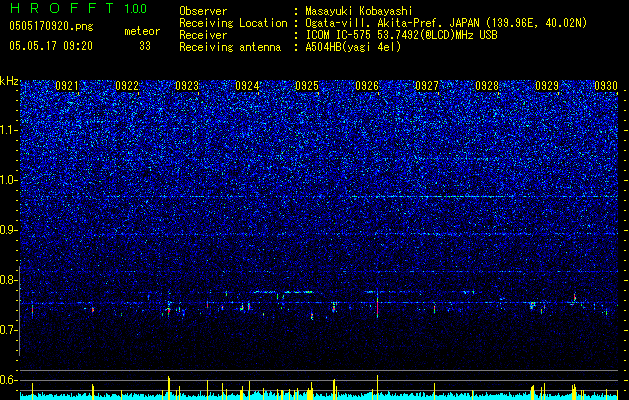Click the 0928 time marker
The height and width of the screenshot is (400, 629).
487,86
